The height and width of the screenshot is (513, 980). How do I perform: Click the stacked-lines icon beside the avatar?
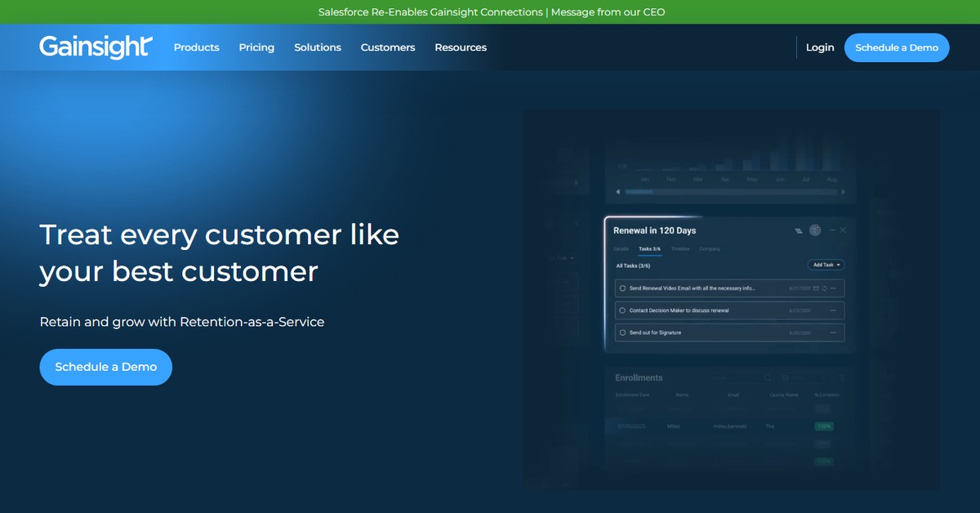point(798,231)
